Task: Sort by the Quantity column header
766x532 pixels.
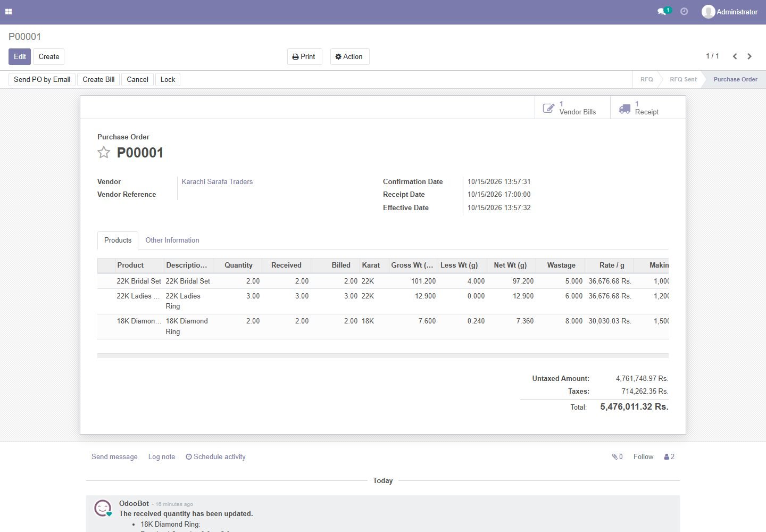Action: (x=238, y=265)
